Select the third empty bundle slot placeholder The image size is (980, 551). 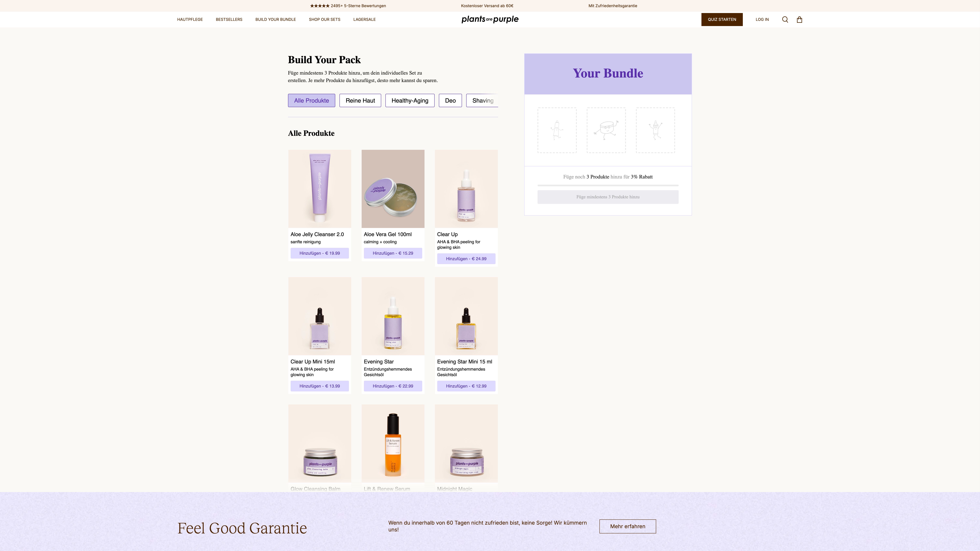pos(656,130)
